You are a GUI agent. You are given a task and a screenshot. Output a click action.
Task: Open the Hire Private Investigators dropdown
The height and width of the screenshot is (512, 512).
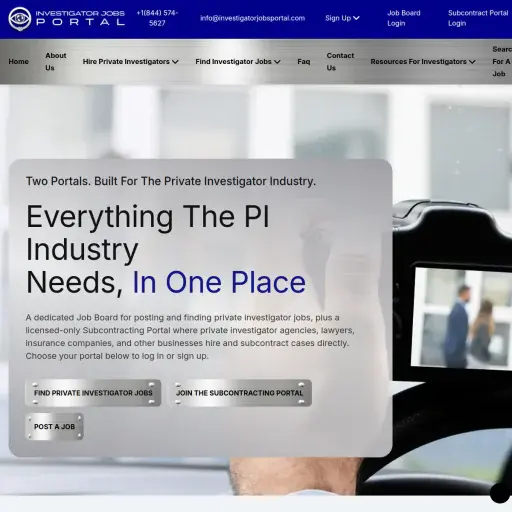click(x=131, y=62)
